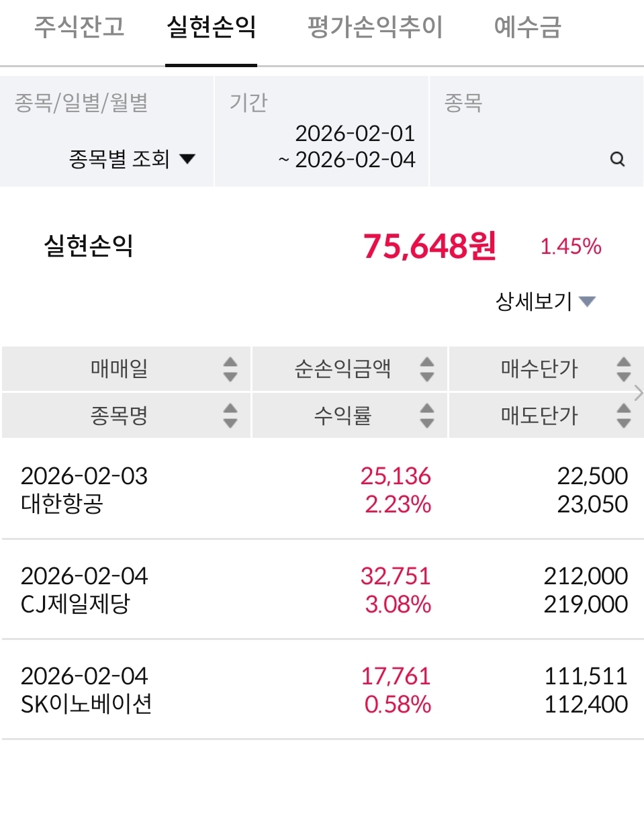This screenshot has width=644, height=824.
Task: Sort by 매매일 column arrows
Action: point(230,369)
